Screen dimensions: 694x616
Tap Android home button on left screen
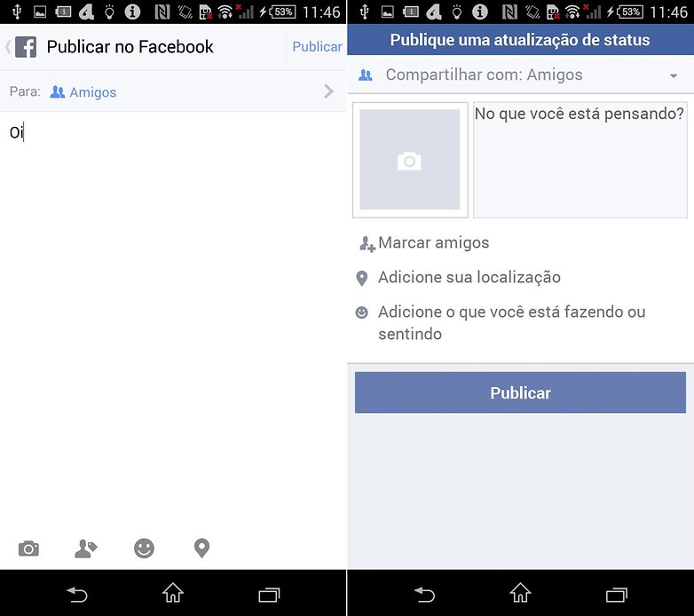click(x=173, y=593)
